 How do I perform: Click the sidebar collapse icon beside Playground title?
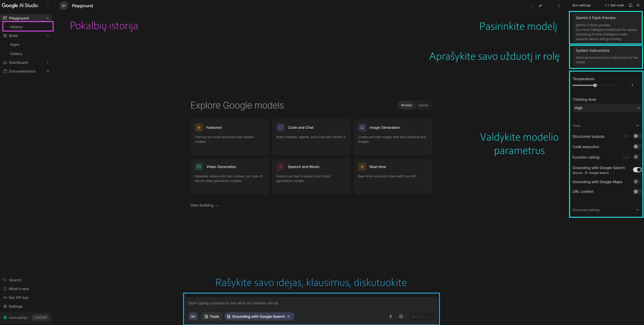pyautogui.click(x=64, y=6)
